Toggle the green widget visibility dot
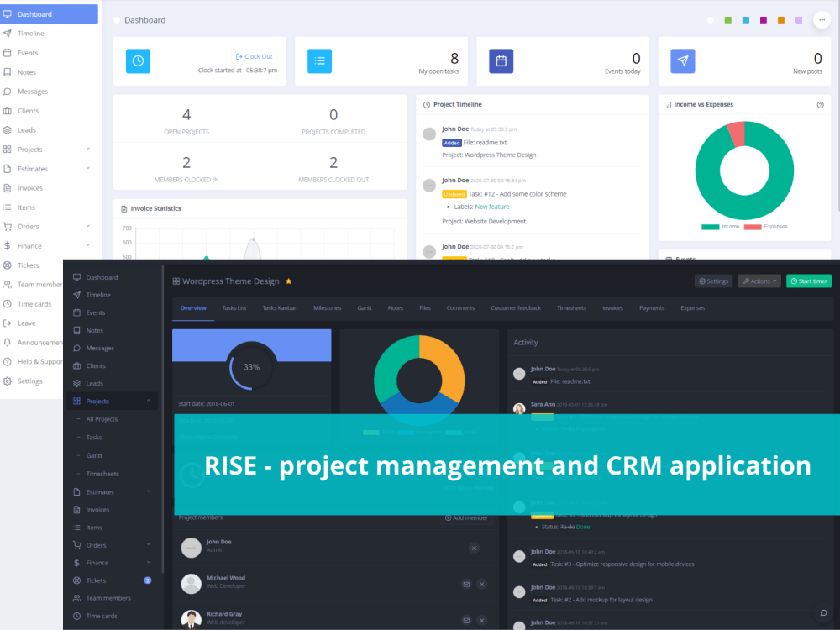840x630 pixels. click(x=727, y=20)
